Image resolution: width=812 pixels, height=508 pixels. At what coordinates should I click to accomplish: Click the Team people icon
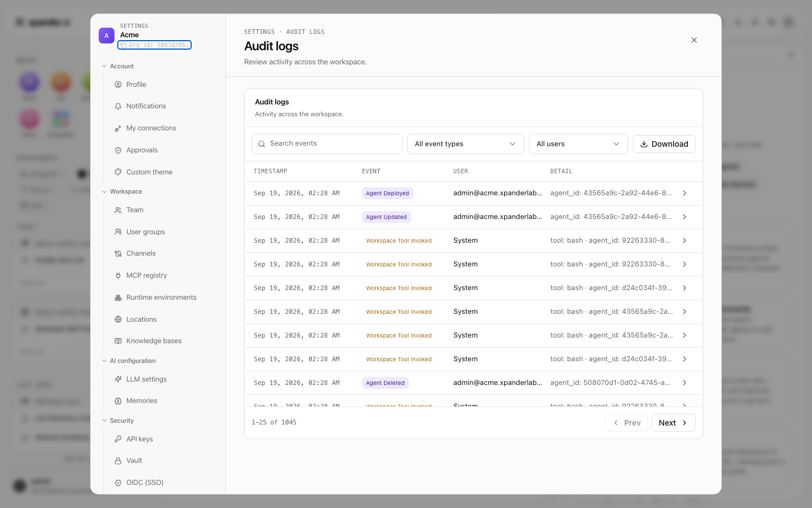(x=118, y=210)
